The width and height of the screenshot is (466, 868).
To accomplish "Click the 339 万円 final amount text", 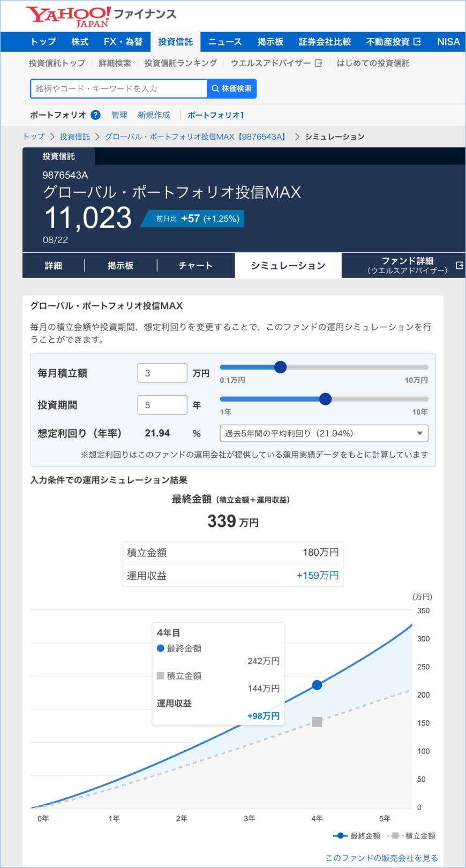I will tap(233, 521).
